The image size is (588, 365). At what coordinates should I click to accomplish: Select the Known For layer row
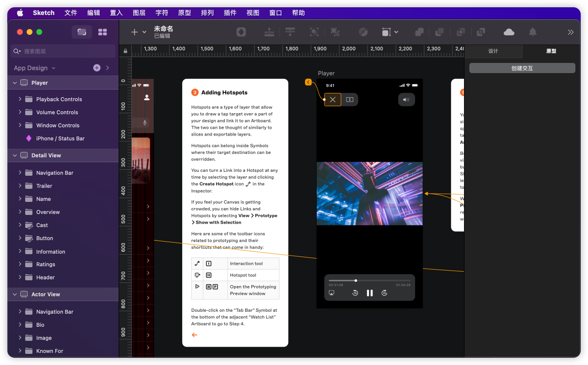63,351
